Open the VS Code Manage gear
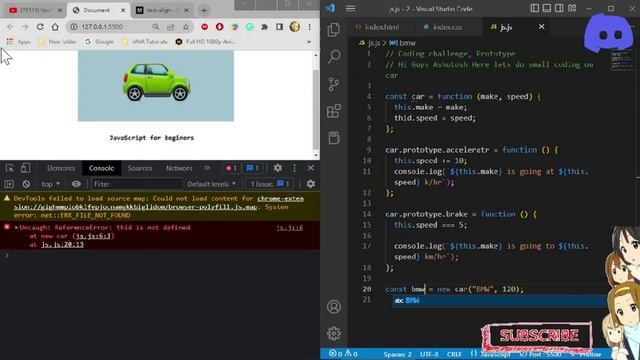The width and height of the screenshot is (640, 360). tap(334, 333)
